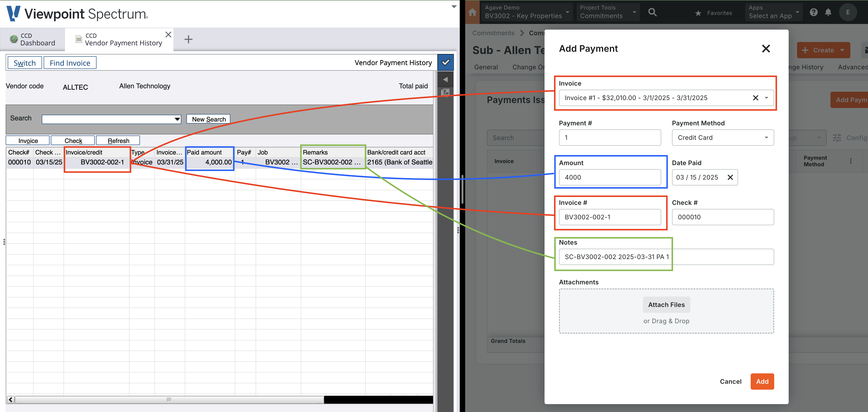Open the Select an App dropdown
The width and height of the screenshot is (868, 412).
(774, 12)
